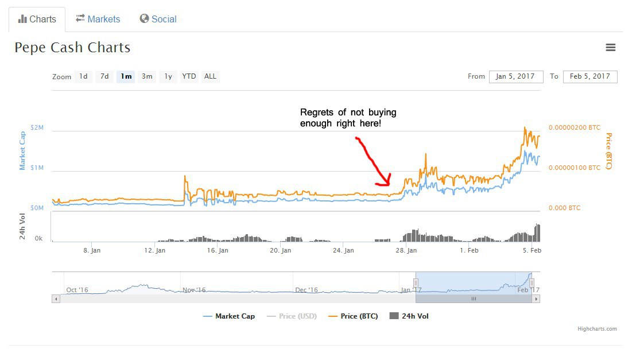
Task: Open the Charts tab
Action: point(37,20)
